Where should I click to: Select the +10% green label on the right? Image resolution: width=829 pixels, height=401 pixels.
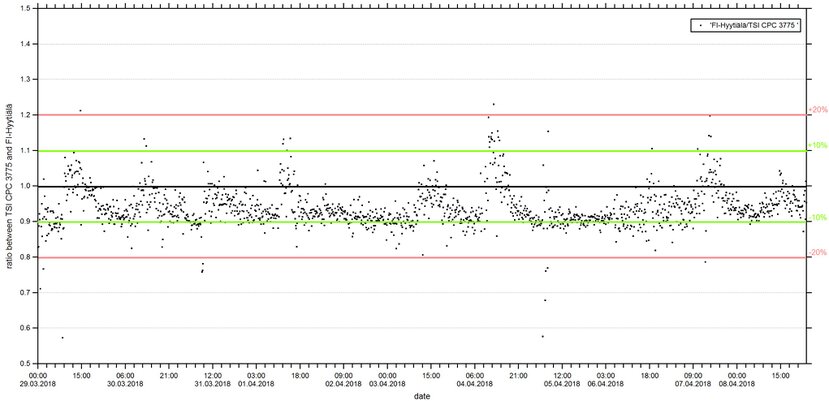coord(816,146)
